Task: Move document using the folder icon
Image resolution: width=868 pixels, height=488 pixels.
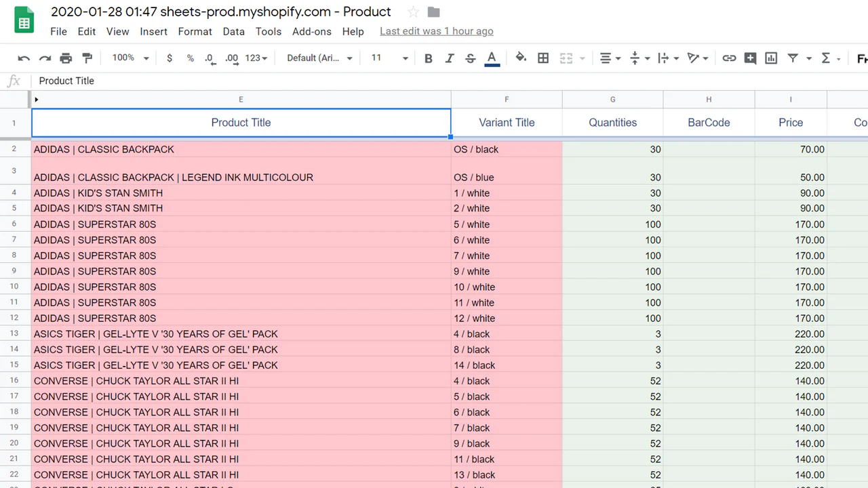Action: point(434,12)
